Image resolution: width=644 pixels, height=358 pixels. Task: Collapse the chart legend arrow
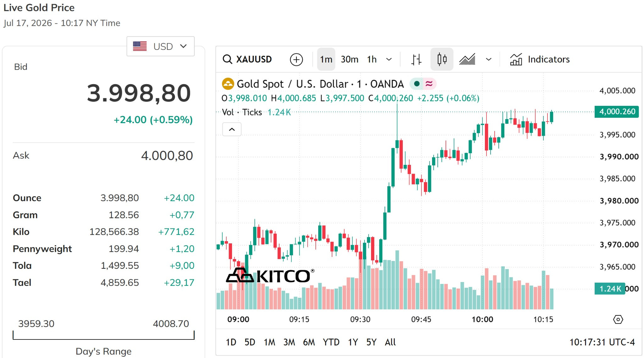click(232, 129)
